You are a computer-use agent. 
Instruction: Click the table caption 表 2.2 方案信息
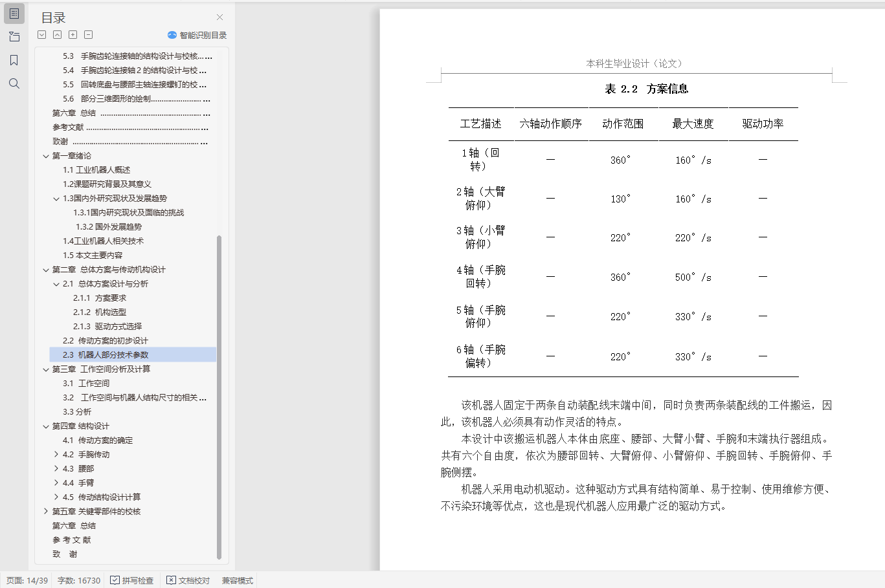(x=646, y=89)
